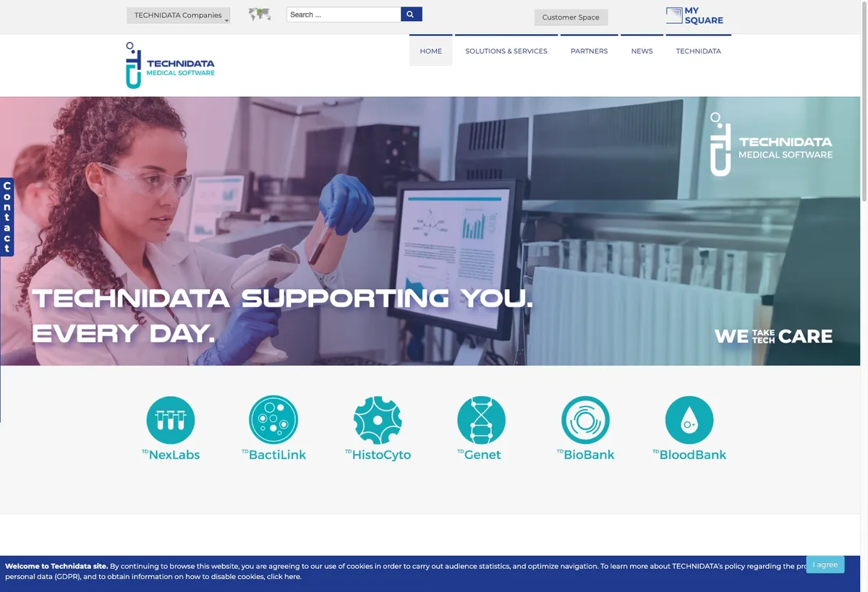This screenshot has width=868, height=592.
Task: Click the world map icon
Action: [260, 14]
